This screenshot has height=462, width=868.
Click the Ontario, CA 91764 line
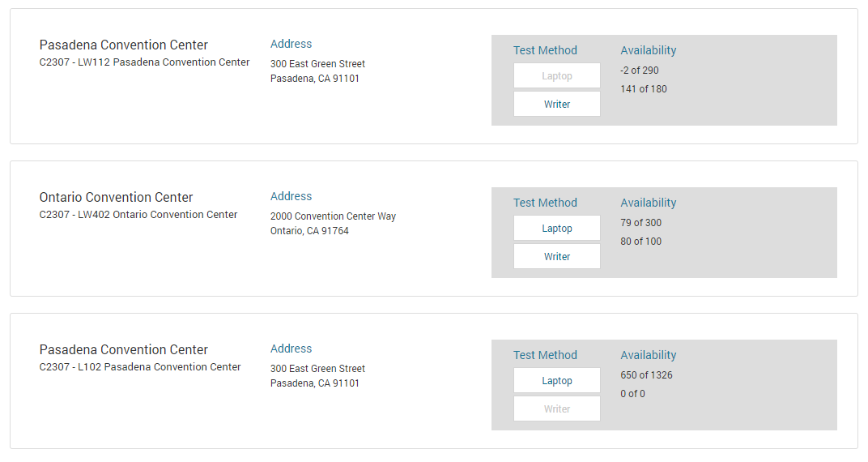click(x=309, y=231)
